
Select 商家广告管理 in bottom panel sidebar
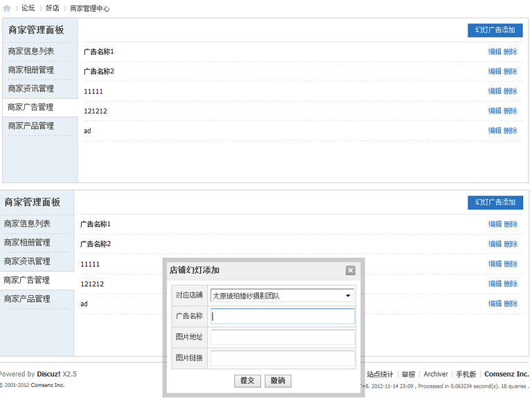(x=26, y=280)
